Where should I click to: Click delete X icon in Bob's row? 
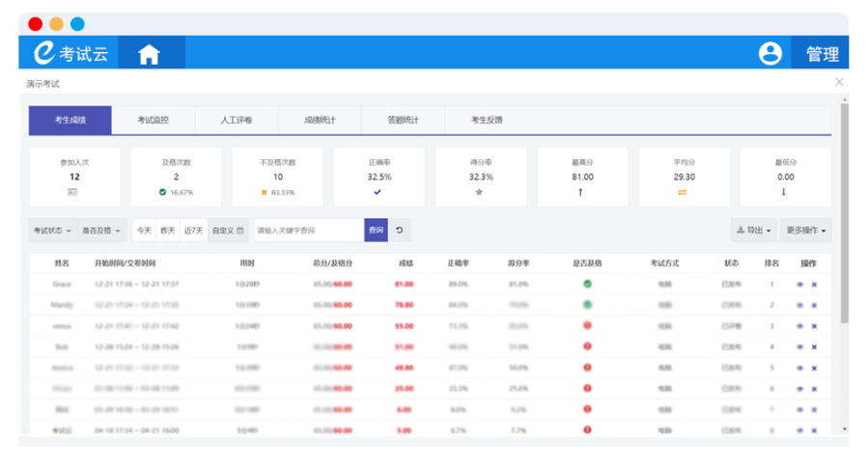[814, 346]
